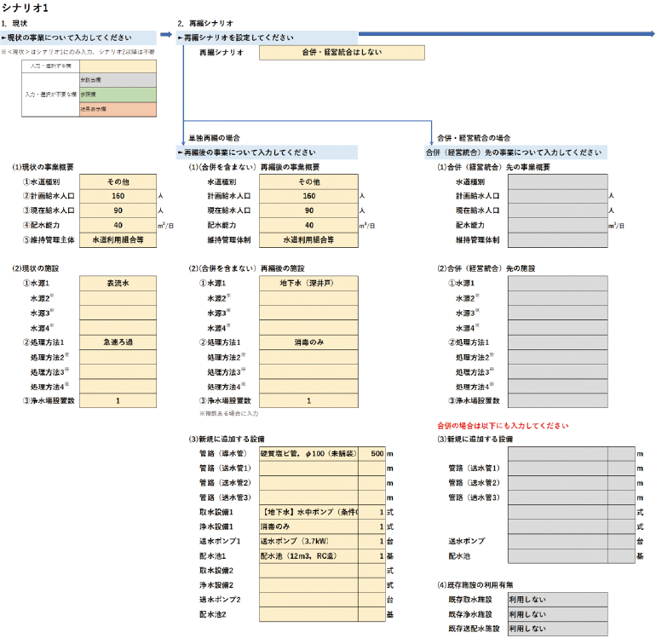Select 送水ポンプ1 cell showing 3.7kW
656x644 pixels.
click(308, 541)
